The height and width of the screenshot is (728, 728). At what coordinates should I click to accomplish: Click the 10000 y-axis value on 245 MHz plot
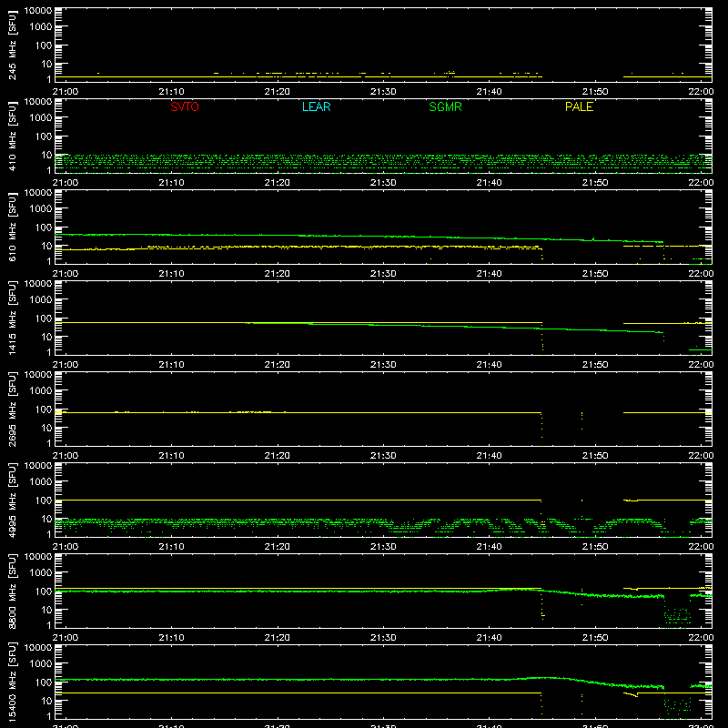point(38,11)
